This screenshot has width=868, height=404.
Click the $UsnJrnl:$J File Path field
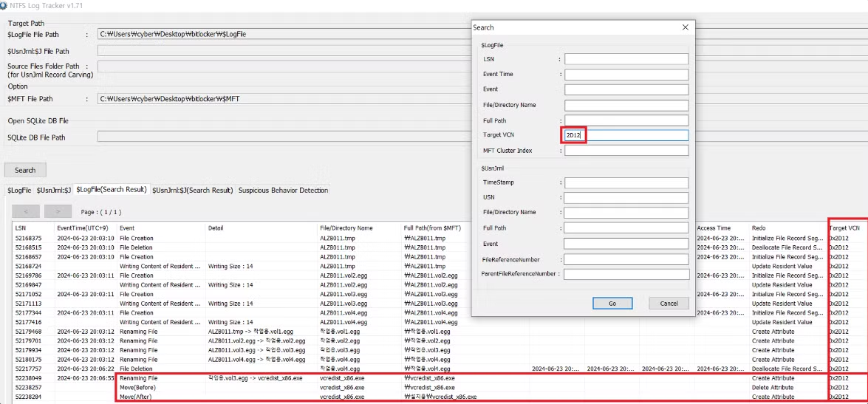284,51
